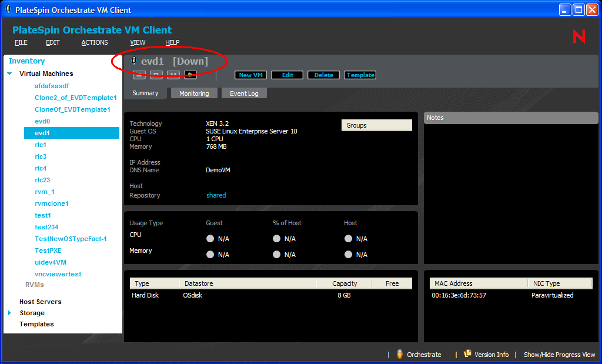The width and height of the screenshot is (602, 364).
Task: Select the rlc3 virtual machine
Action: click(41, 156)
